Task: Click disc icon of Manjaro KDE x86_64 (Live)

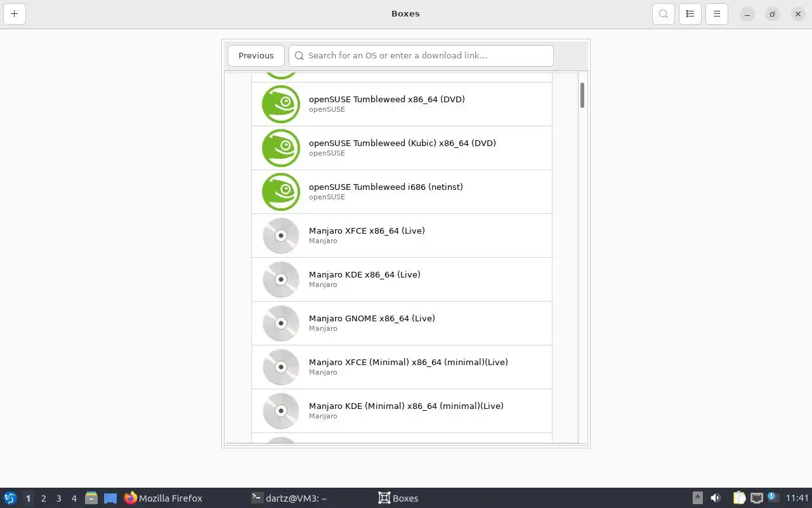Action: 281,279
